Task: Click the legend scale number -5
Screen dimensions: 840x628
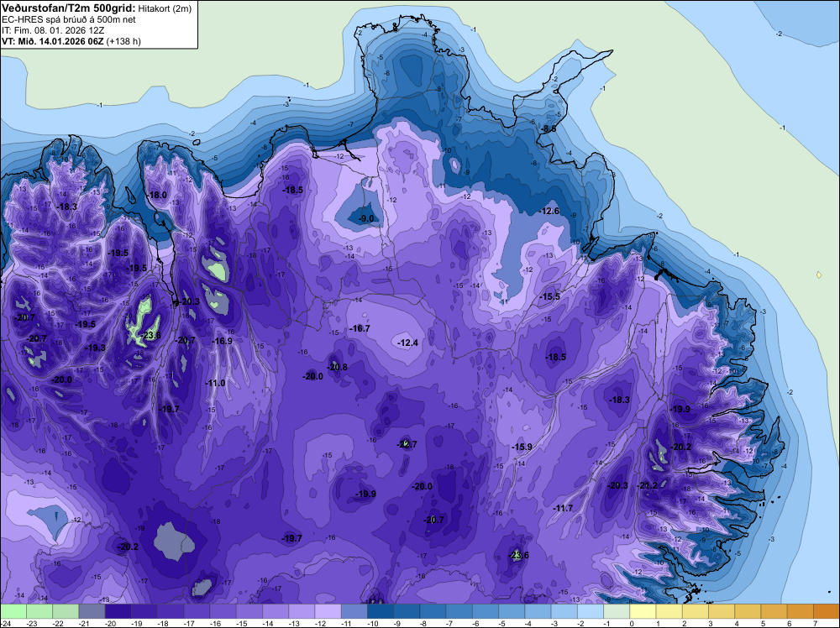Action: click(x=501, y=623)
